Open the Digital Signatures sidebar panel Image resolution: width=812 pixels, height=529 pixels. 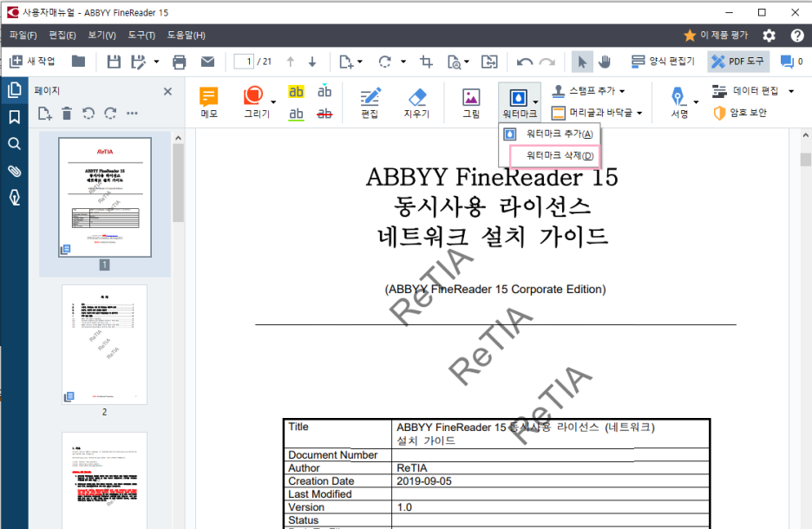click(x=15, y=197)
